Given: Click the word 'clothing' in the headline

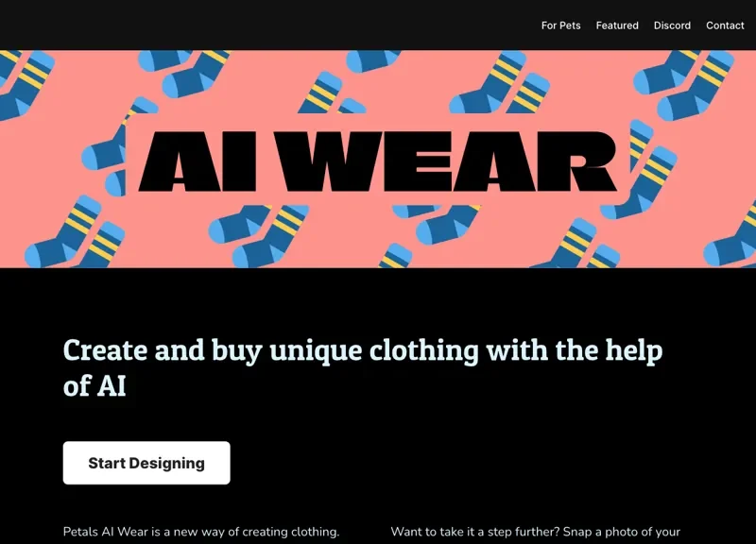Looking at the screenshot, I should pyautogui.click(x=423, y=350).
